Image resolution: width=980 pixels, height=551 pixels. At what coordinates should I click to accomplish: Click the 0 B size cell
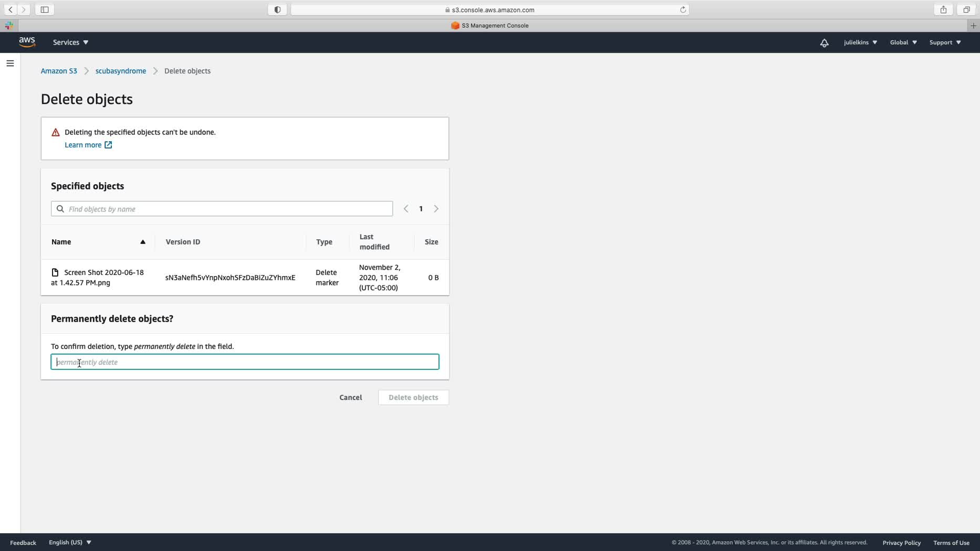point(433,278)
